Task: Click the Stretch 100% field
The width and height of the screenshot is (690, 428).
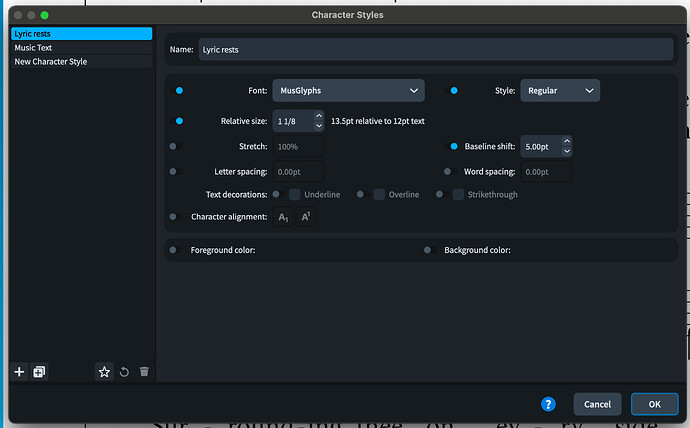Action: coord(298,146)
